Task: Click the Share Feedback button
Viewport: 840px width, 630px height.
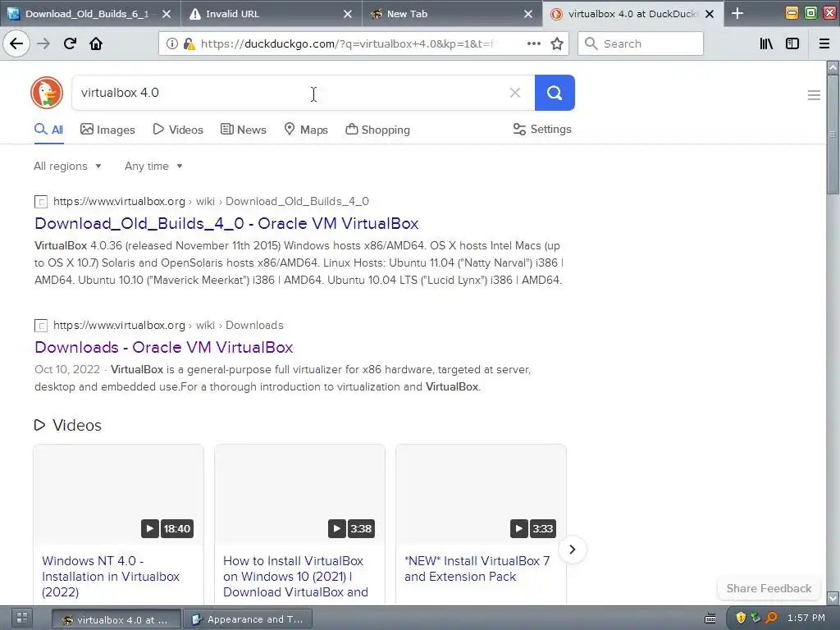Action: pyautogui.click(x=769, y=588)
